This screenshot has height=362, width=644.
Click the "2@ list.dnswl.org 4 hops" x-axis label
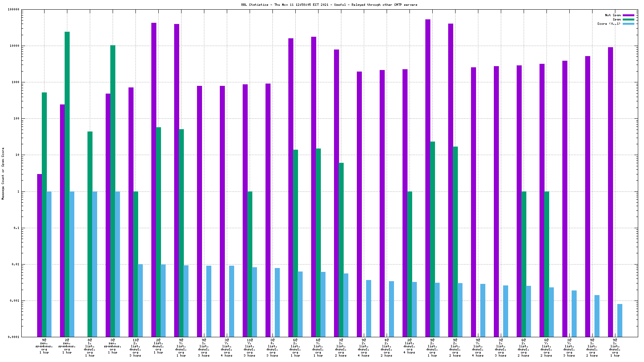[x=409, y=346]
